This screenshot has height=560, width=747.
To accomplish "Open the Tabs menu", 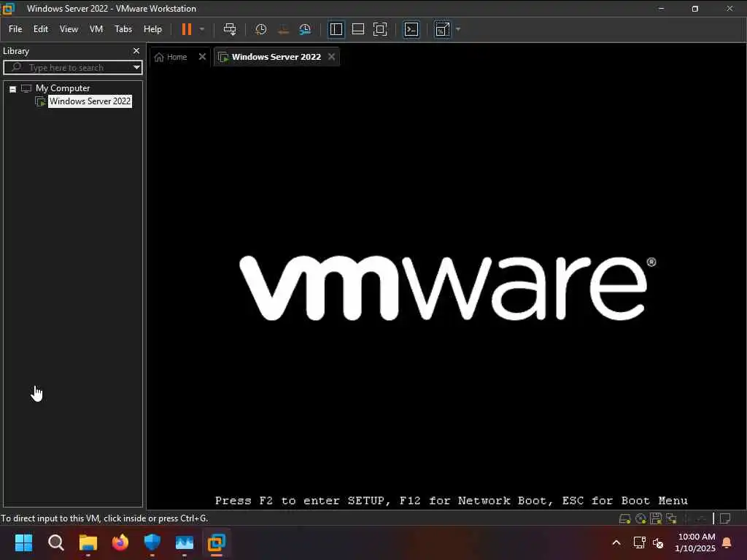I will pyautogui.click(x=123, y=29).
